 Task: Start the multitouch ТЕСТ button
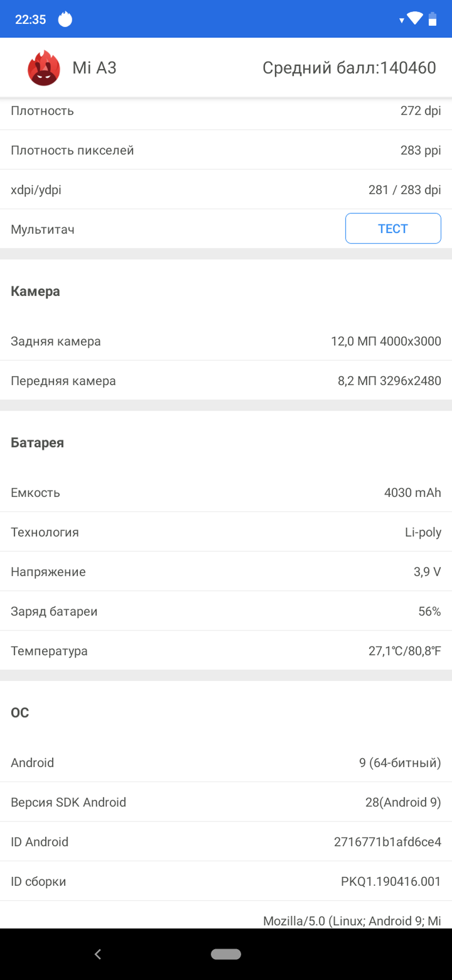click(393, 229)
